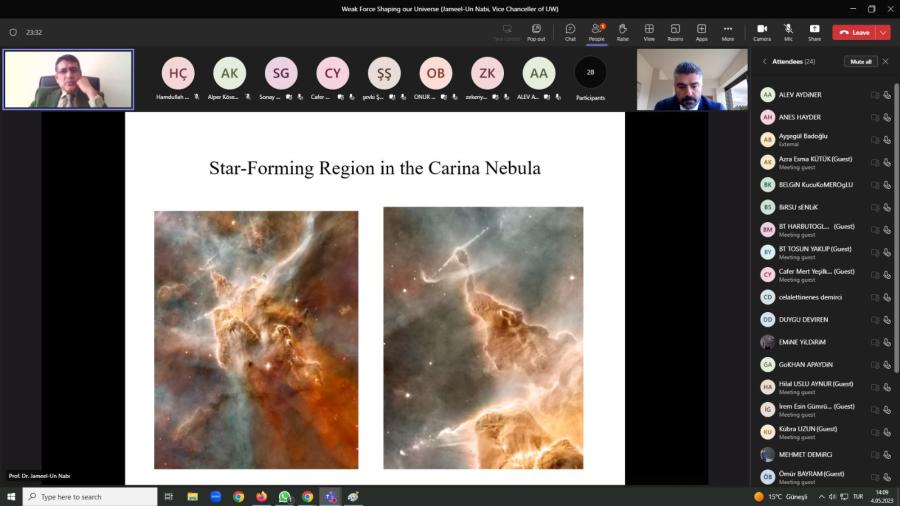Toggle mic for ALEV AYDINER
This screenshot has height=506, width=900.
click(x=887, y=95)
